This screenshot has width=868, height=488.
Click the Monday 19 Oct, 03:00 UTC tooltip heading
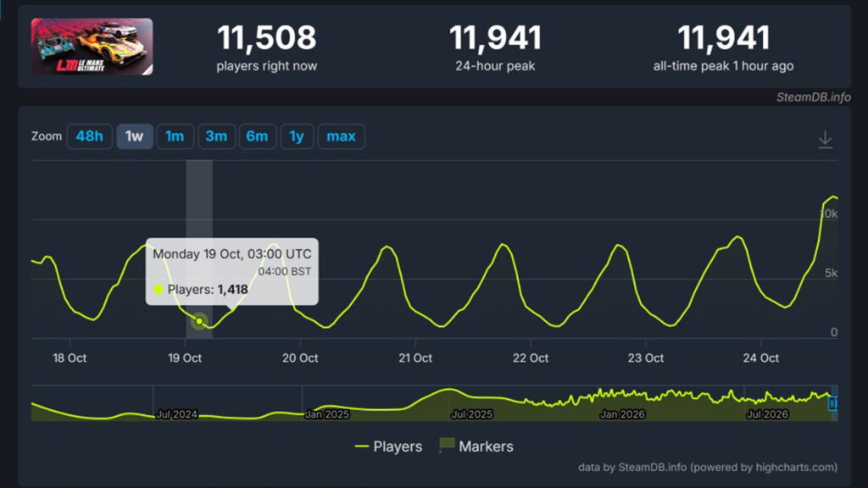click(x=232, y=254)
